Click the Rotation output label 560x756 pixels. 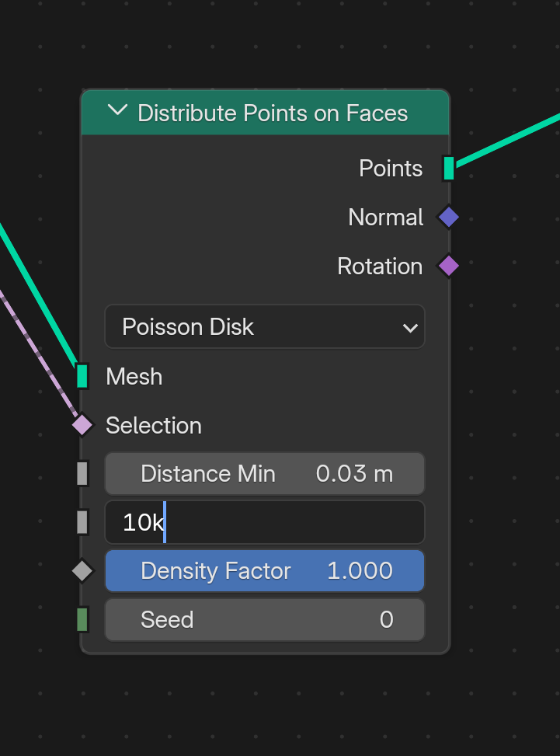point(381,267)
